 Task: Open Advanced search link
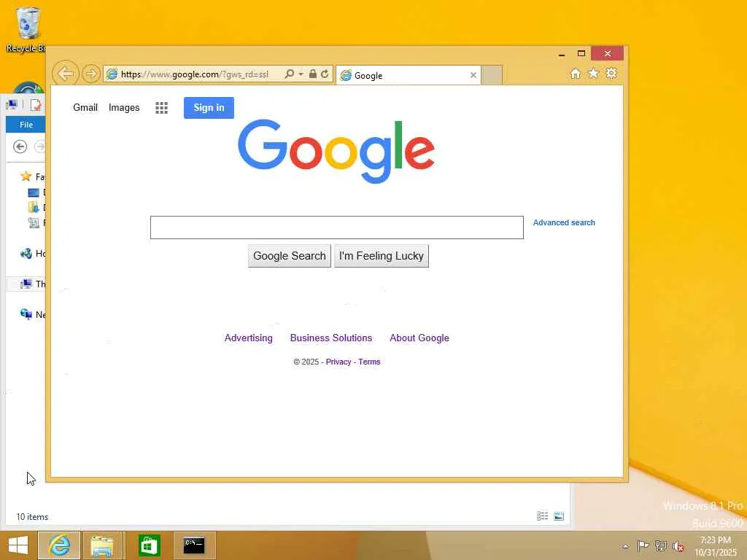point(564,222)
